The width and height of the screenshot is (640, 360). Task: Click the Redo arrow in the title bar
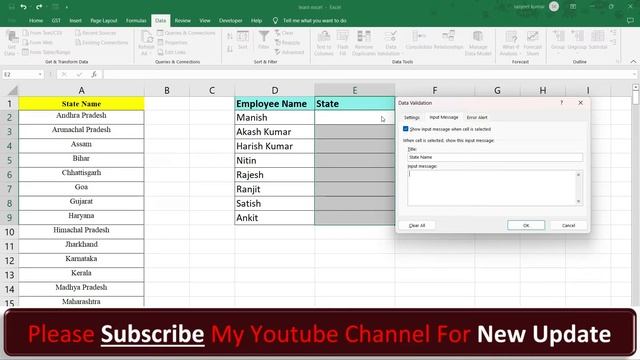click(39, 7)
